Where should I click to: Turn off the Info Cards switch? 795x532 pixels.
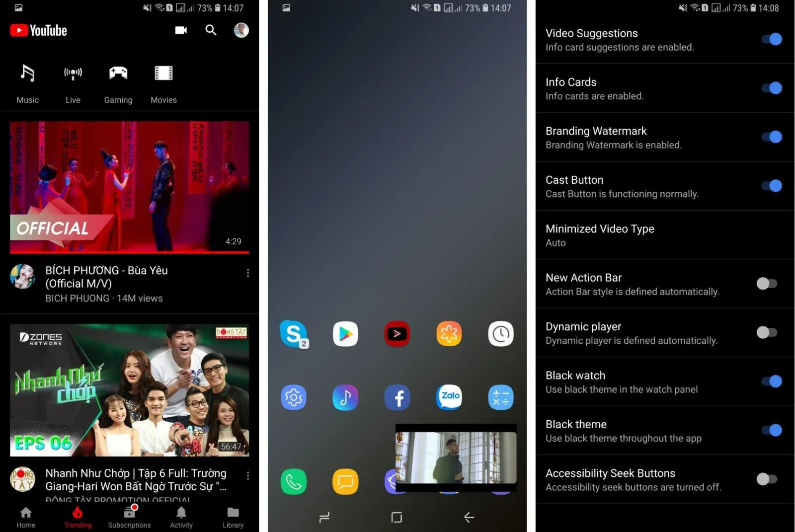pos(772,88)
